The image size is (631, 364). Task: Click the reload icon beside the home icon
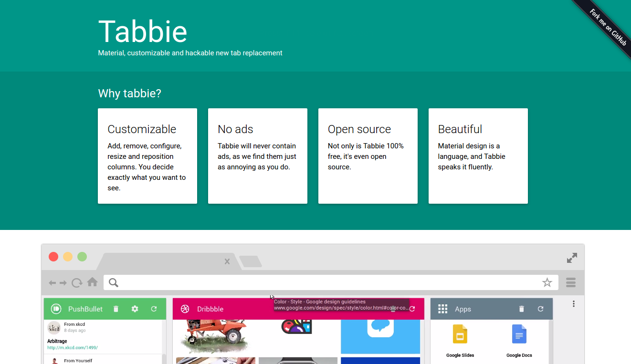click(x=77, y=283)
